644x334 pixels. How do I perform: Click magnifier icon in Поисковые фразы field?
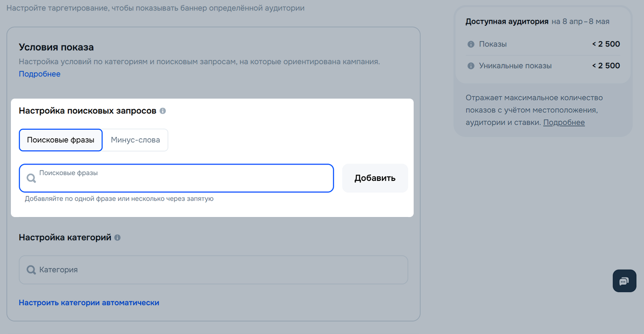click(x=31, y=178)
